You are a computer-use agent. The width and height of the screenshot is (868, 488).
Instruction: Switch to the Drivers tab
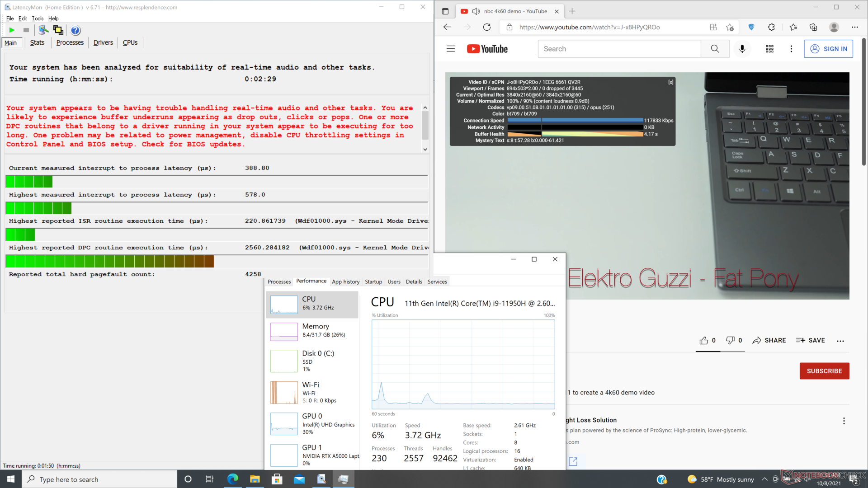tap(103, 42)
